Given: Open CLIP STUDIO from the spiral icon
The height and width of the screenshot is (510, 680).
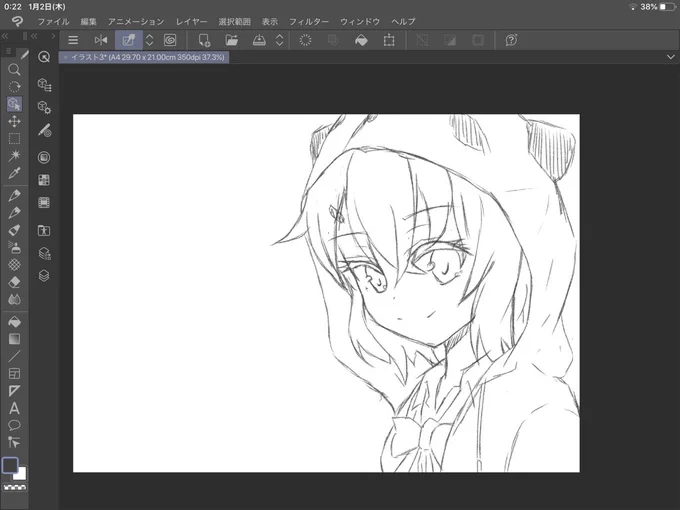Looking at the screenshot, I should click(170, 40).
